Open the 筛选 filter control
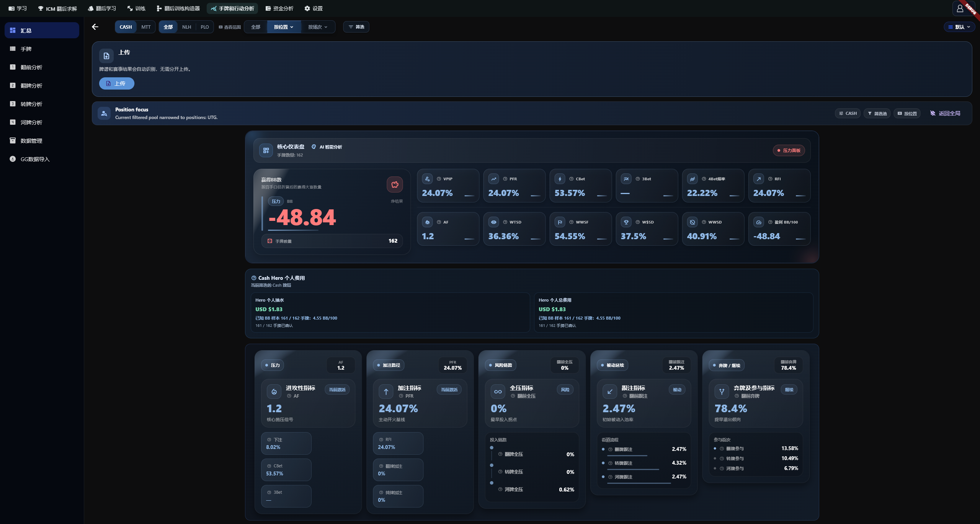Screen dimensions: 980x524 [356, 27]
